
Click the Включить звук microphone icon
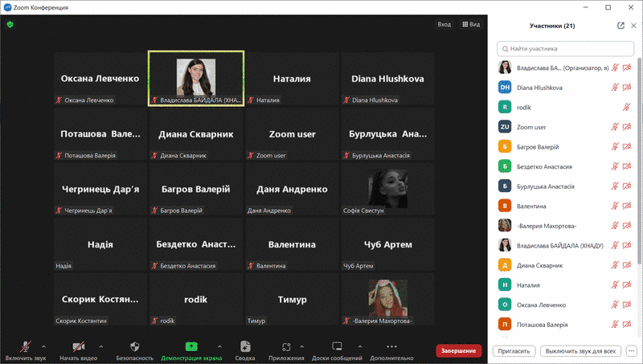pos(26,346)
